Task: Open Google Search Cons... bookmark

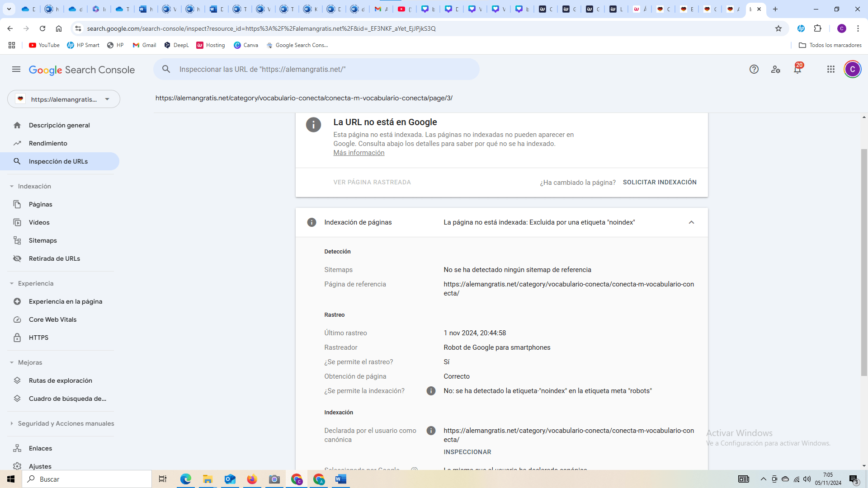Action: pyautogui.click(x=297, y=45)
